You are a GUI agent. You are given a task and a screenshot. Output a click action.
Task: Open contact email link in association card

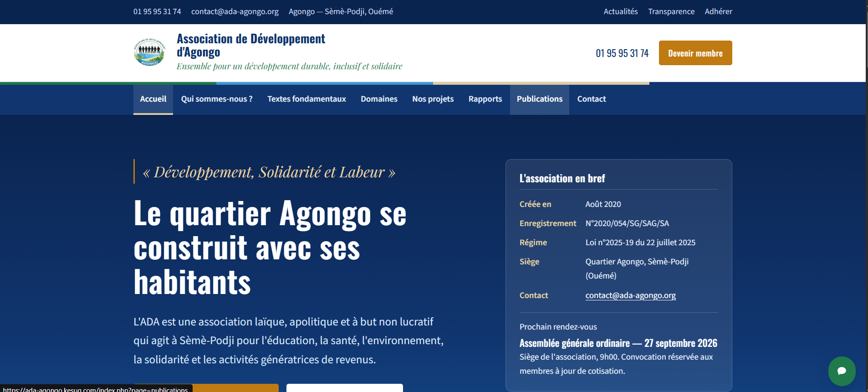pos(631,295)
